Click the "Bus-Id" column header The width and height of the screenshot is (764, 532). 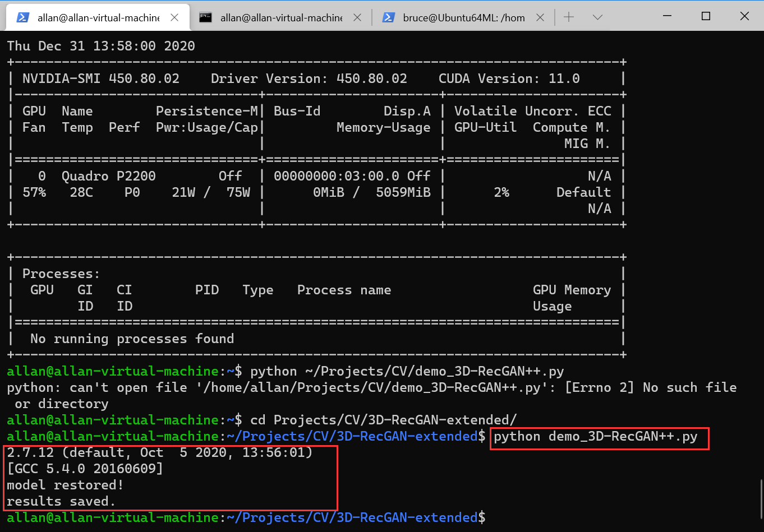point(297,111)
